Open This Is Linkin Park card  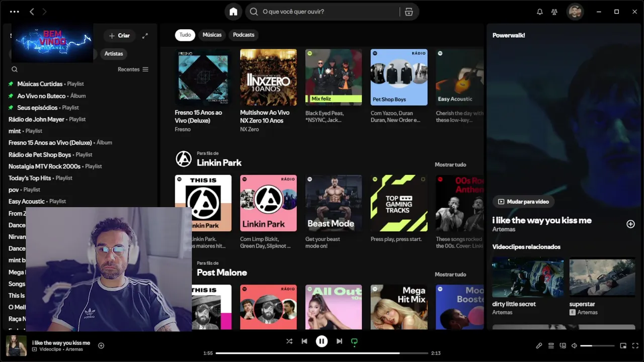pos(203,212)
